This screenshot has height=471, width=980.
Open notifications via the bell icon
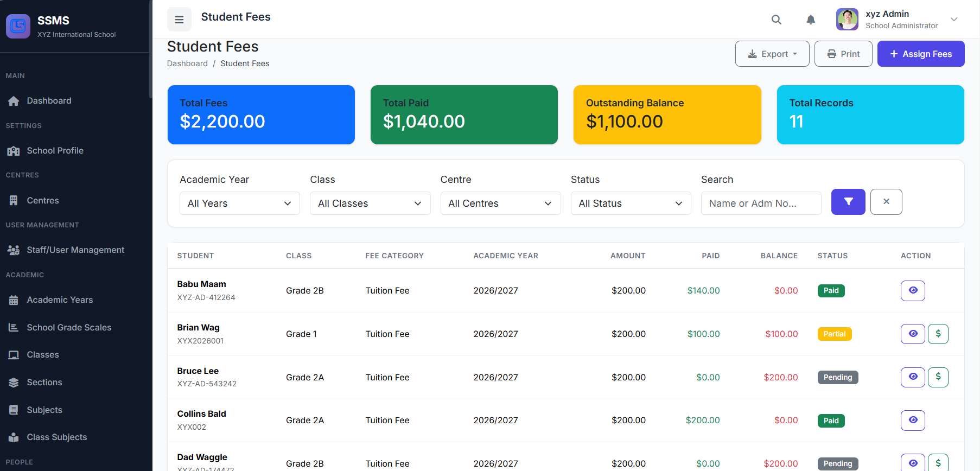pos(811,20)
